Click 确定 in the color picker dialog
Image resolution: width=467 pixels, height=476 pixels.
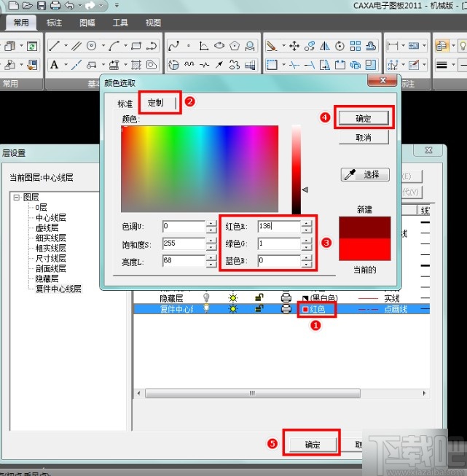click(x=364, y=118)
